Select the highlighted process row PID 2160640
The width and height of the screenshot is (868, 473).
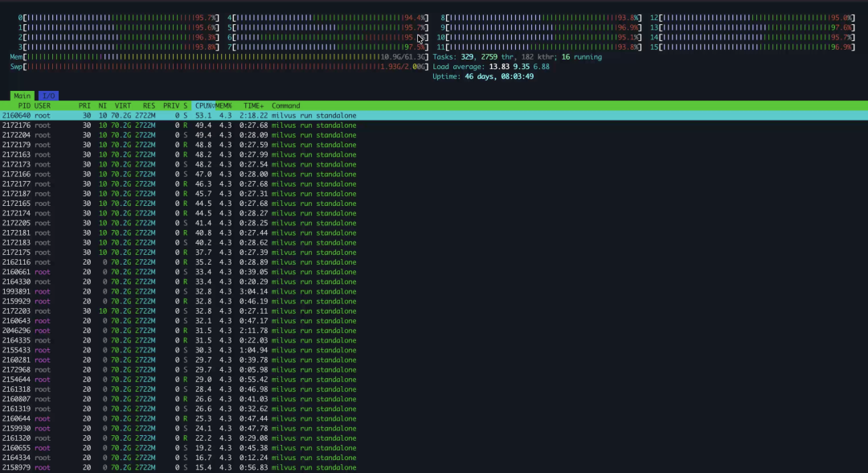(434, 116)
